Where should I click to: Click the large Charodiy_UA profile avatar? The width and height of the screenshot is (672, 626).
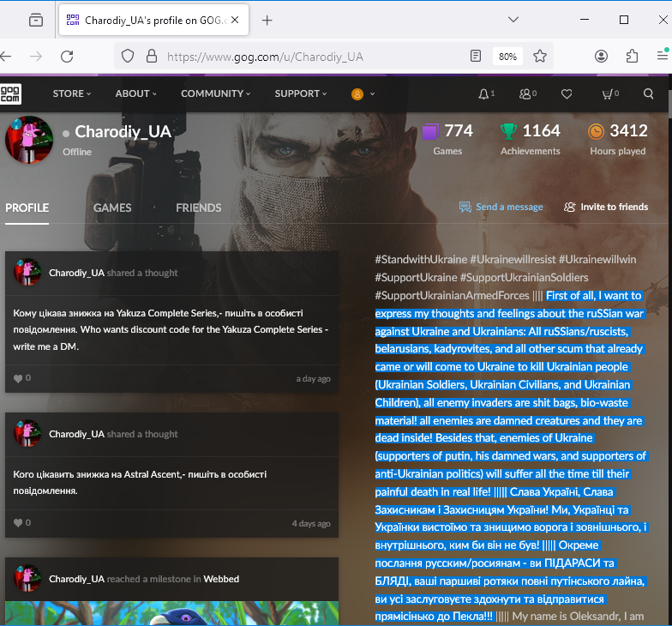[x=29, y=140]
